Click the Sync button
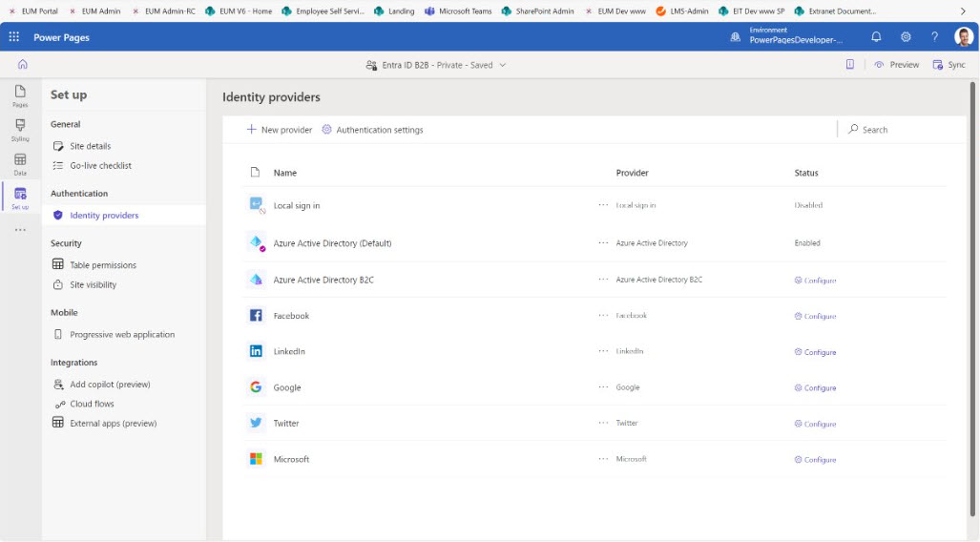 [x=949, y=64]
